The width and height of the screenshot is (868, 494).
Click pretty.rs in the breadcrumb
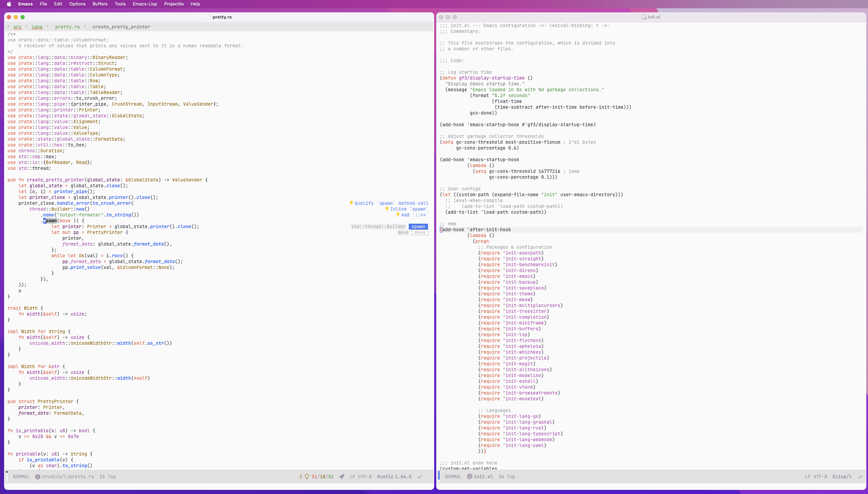point(67,27)
